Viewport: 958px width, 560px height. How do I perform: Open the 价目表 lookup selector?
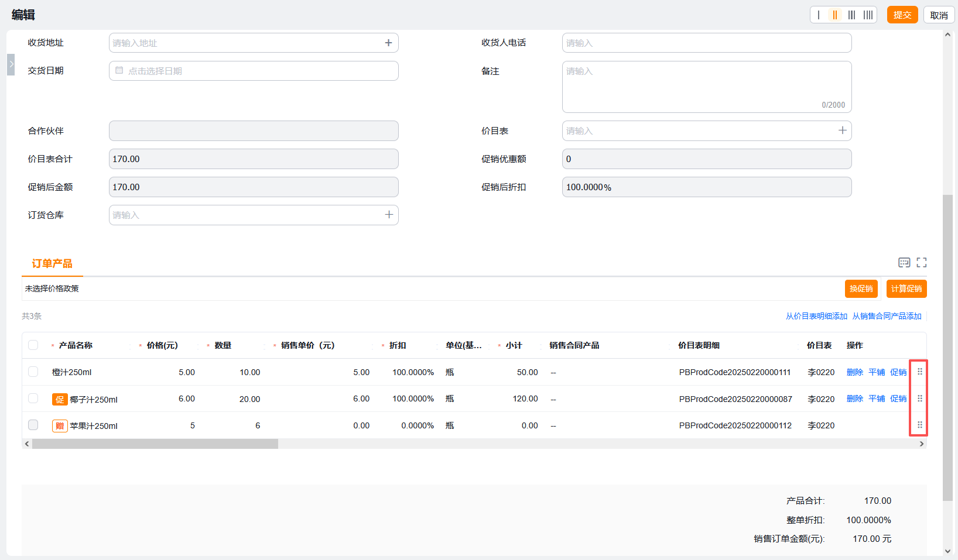pyautogui.click(x=842, y=130)
